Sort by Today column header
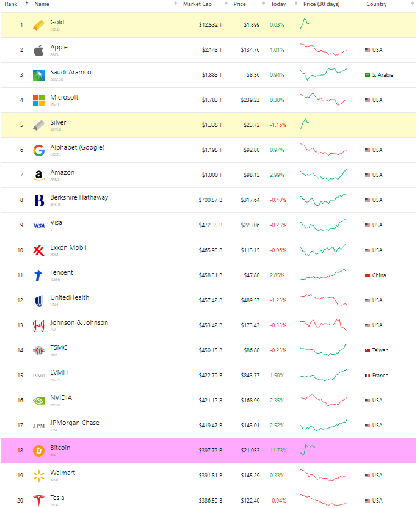 [x=278, y=4]
